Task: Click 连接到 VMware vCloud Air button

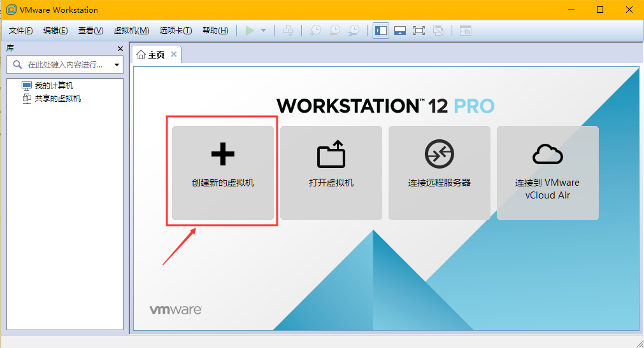Action: (547, 173)
